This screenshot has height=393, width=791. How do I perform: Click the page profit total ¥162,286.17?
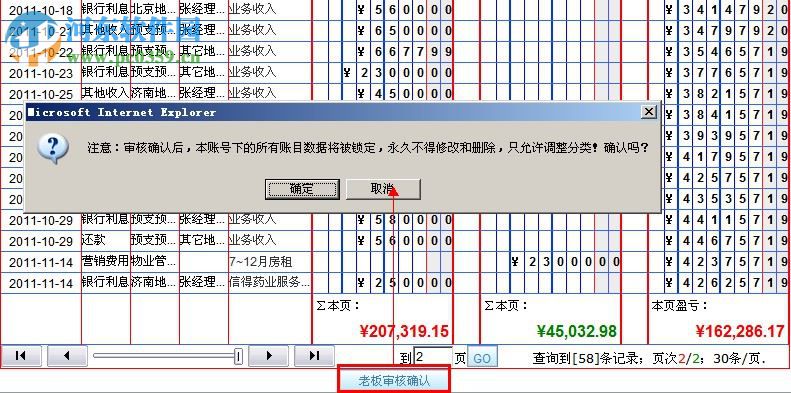[741, 331]
